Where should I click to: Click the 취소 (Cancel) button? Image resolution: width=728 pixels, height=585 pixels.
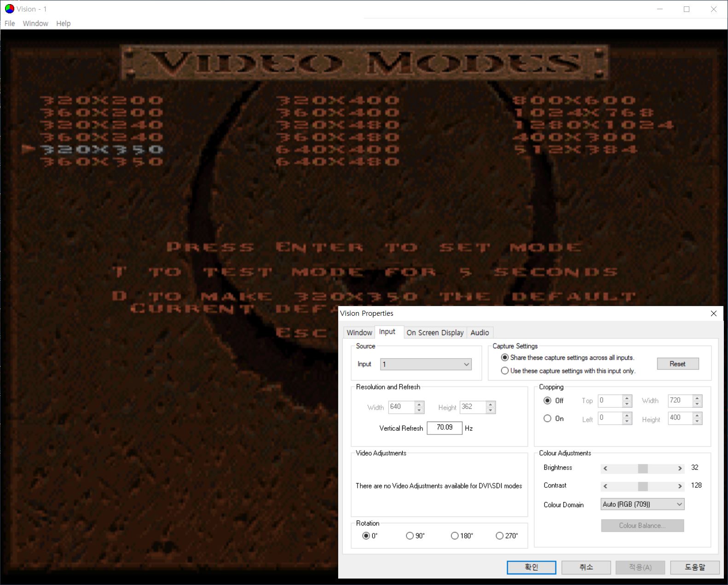[586, 568]
